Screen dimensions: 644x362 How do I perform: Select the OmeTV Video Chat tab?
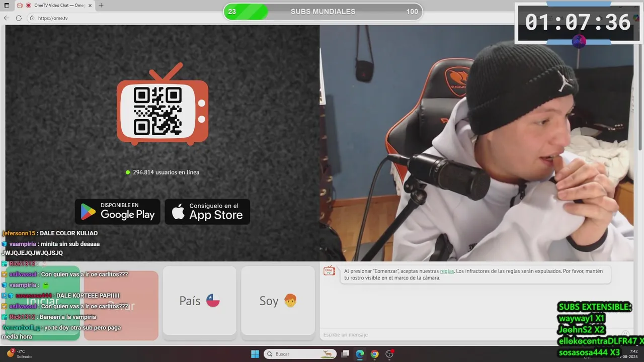pyautogui.click(x=55, y=5)
